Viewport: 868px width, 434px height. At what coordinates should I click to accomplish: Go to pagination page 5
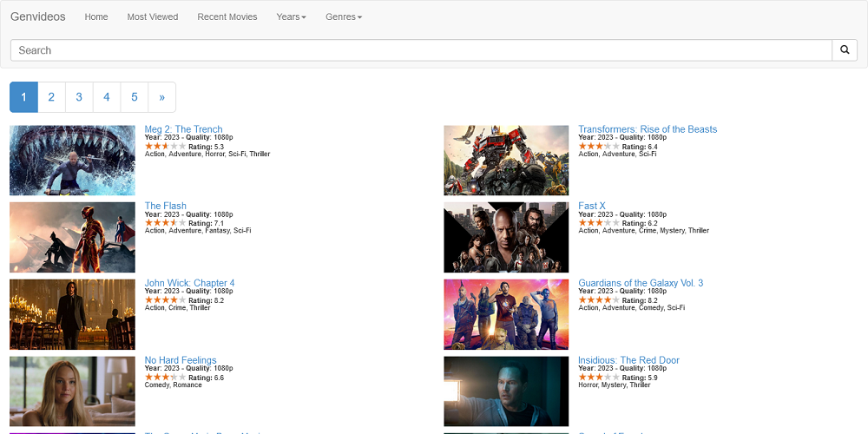tap(135, 97)
